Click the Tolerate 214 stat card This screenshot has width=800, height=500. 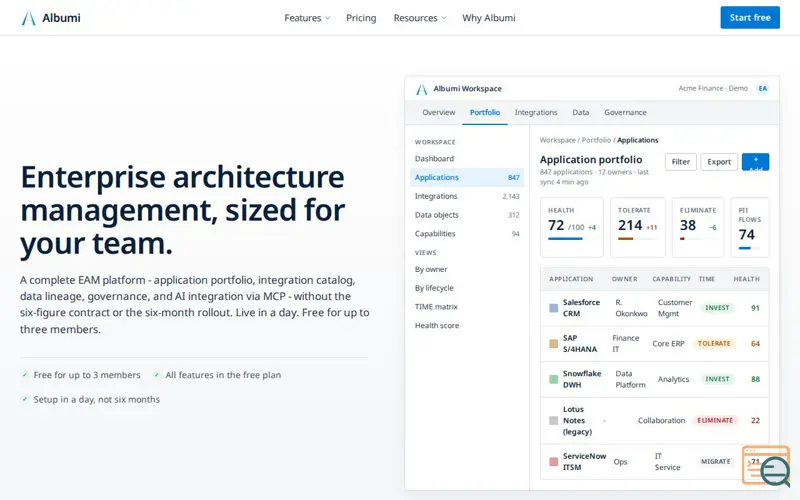(638, 228)
